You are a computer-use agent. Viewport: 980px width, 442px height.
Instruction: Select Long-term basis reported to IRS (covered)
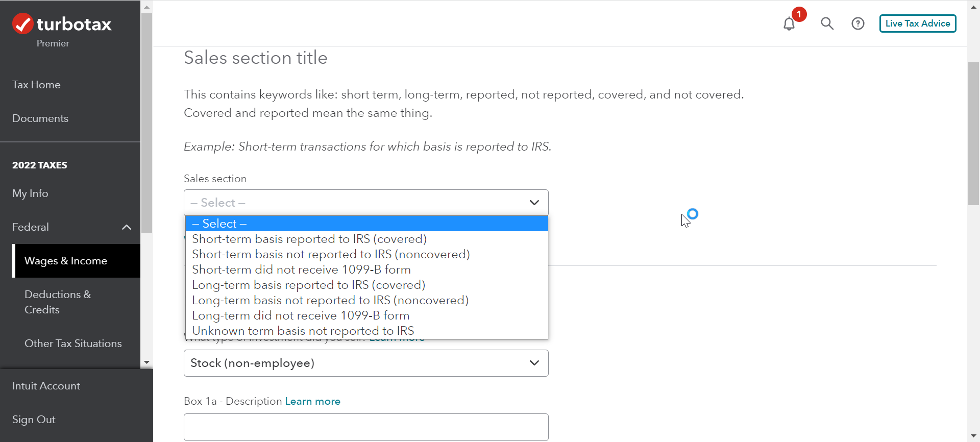[308, 285]
